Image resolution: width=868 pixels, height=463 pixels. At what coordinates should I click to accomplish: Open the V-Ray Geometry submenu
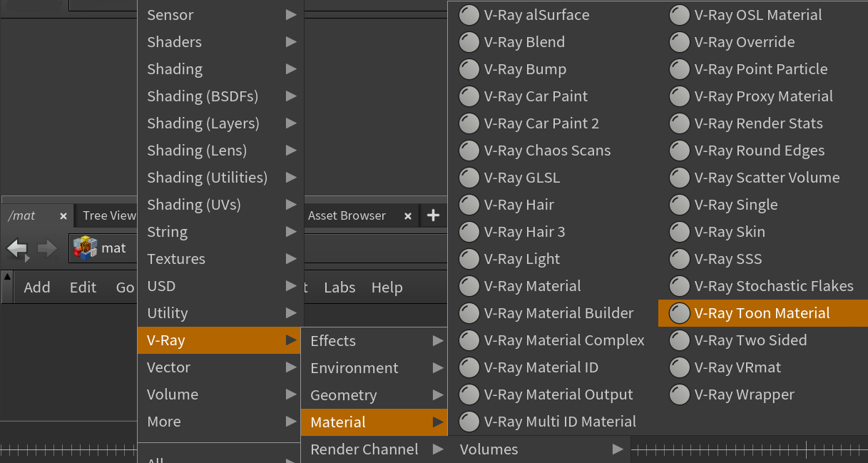(374, 395)
